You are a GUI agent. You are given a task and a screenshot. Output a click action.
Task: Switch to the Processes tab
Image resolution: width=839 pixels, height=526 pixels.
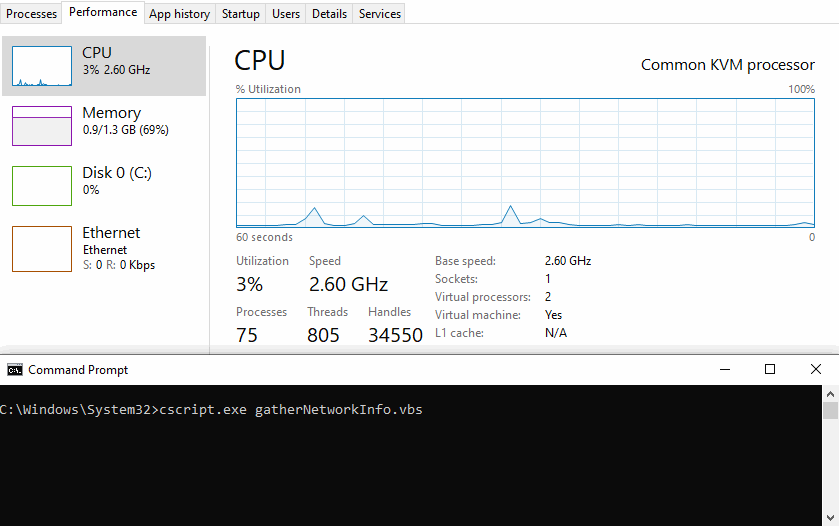point(32,14)
